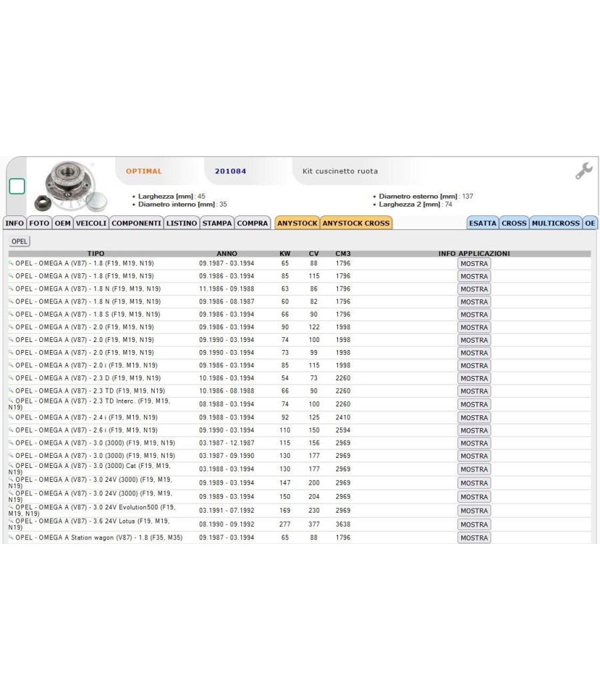The width and height of the screenshot is (600, 700).
Task: Open the wheel bearing kit product thumbnail
Action: [69, 186]
